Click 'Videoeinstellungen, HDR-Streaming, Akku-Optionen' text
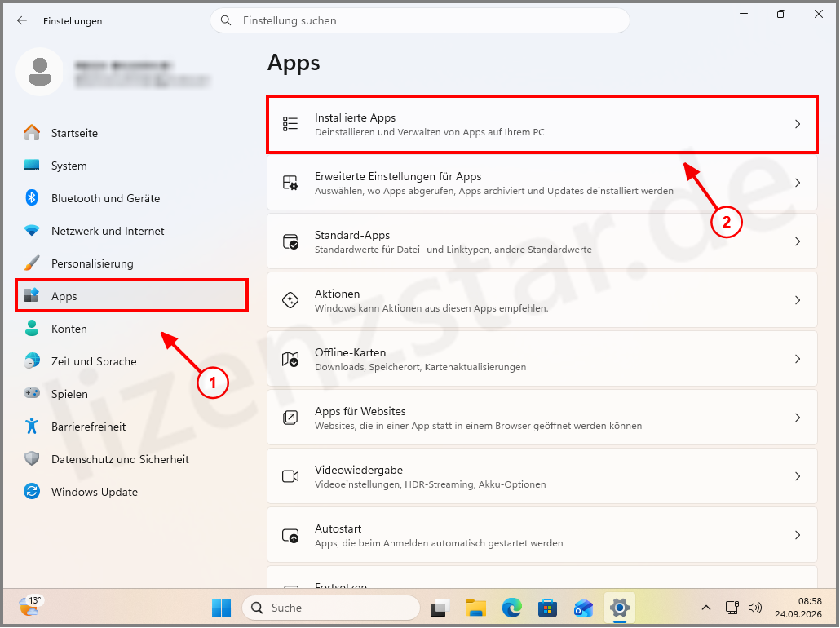Image resolution: width=840 pixels, height=628 pixels. pyautogui.click(x=430, y=484)
